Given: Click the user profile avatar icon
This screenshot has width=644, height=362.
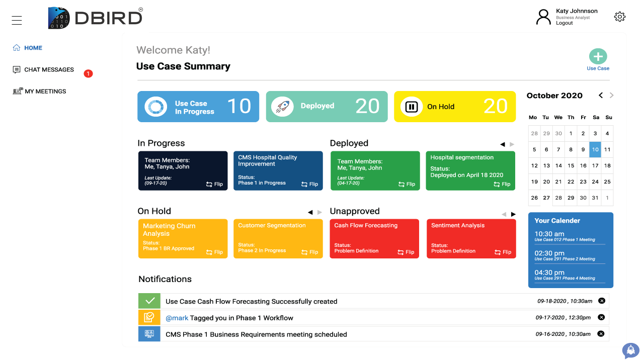Looking at the screenshot, I should coord(543,17).
